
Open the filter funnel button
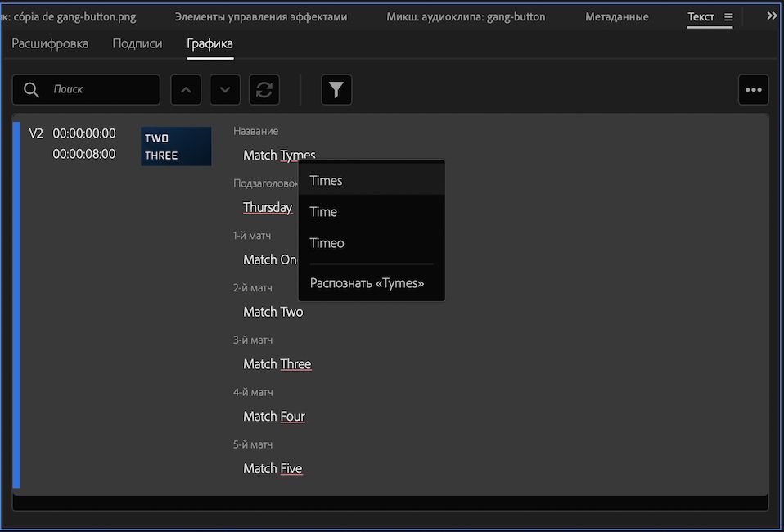[336, 90]
